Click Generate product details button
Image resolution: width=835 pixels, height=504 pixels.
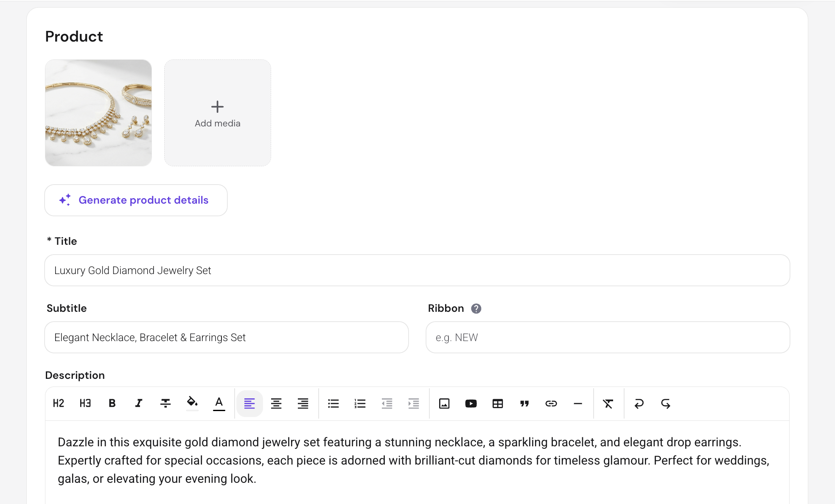pyautogui.click(x=136, y=200)
